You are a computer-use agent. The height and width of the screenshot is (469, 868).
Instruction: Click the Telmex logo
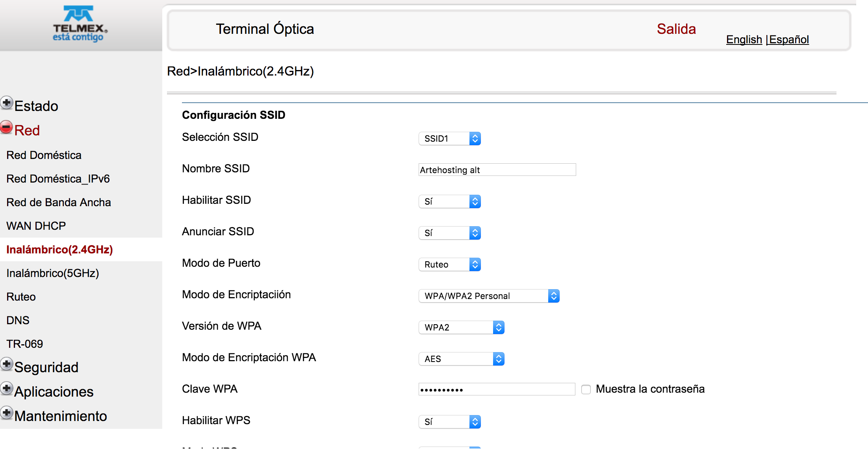[x=79, y=24]
